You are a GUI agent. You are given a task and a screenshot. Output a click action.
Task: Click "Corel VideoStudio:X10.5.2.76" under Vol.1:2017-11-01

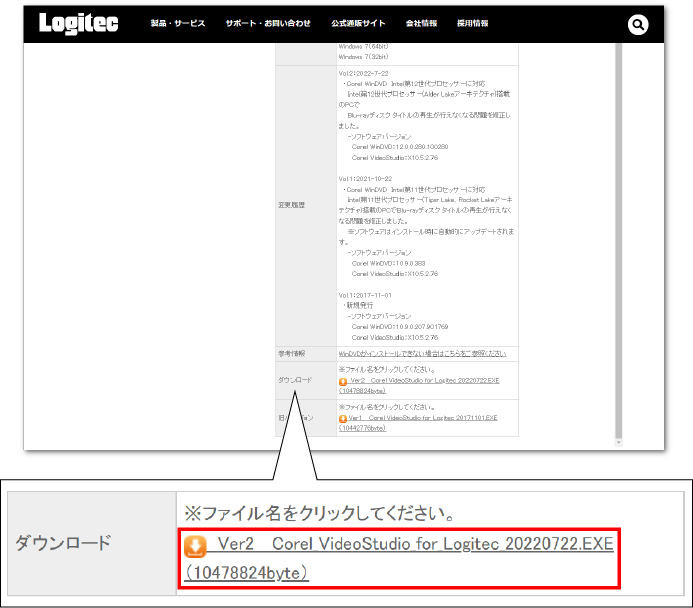tap(395, 338)
